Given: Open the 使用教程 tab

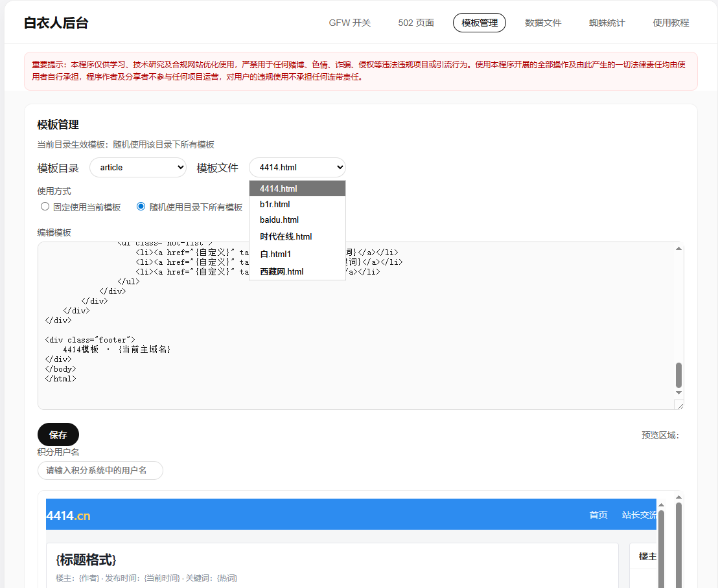Looking at the screenshot, I should coord(671,23).
